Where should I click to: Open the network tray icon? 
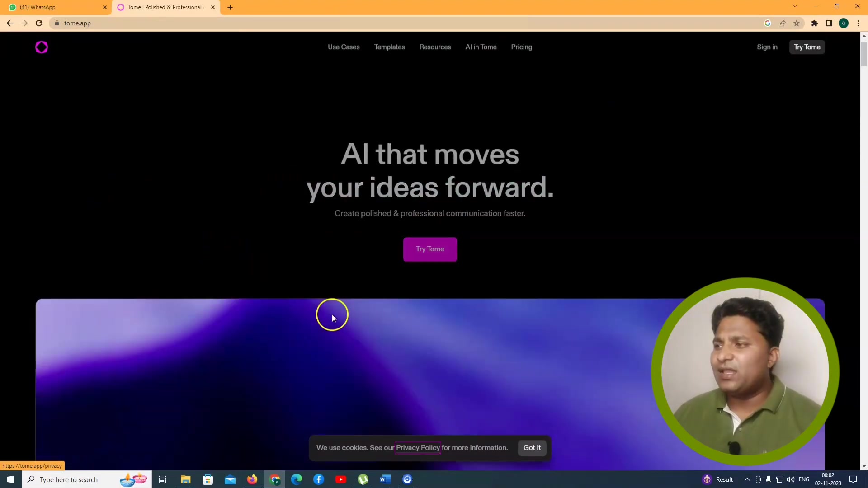[x=779, y=479]
